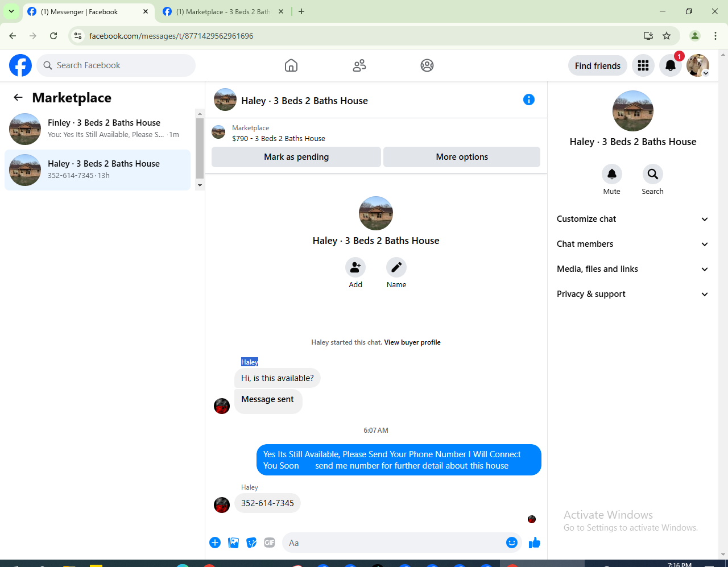
Task: Attach a photo with image icon
Action: pos(233,543)
